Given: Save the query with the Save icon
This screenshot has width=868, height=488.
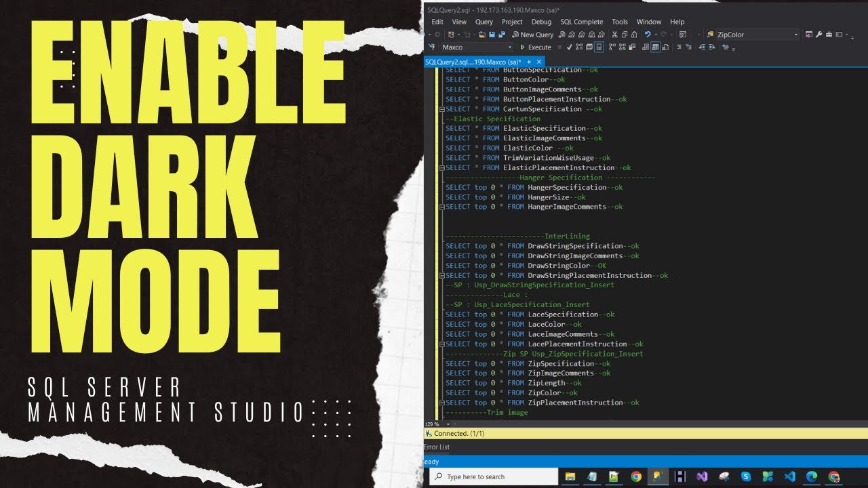Looking at the screenshot, I should click(492, 35).
